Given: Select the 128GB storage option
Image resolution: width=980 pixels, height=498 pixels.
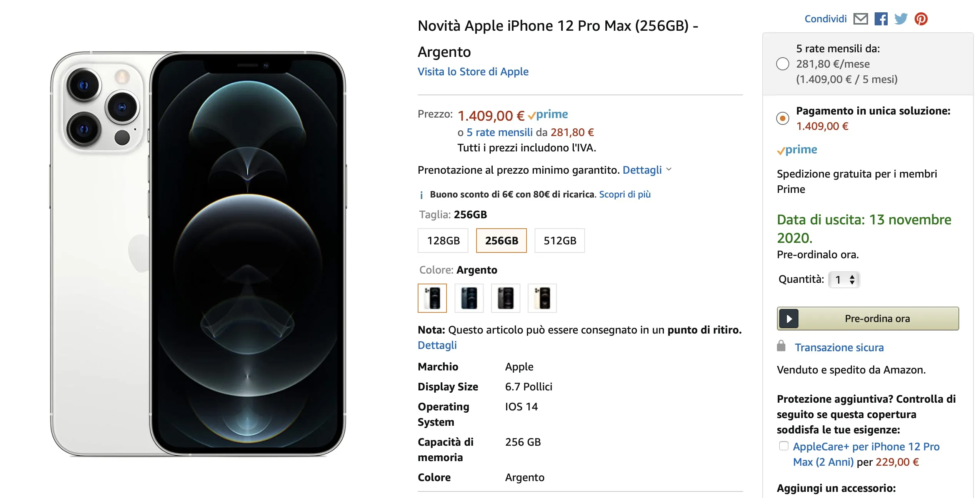Looking at the screenshot, I should pos(442,240).
